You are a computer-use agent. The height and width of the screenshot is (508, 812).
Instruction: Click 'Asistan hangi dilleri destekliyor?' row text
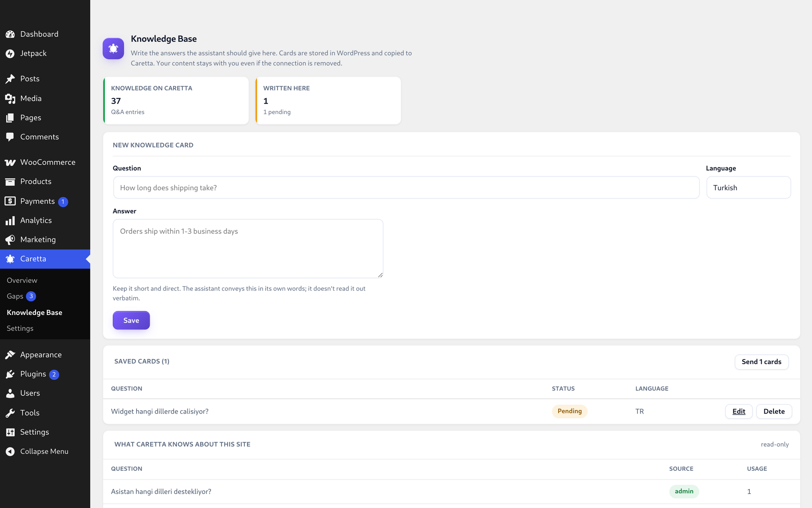pos(161,491)
